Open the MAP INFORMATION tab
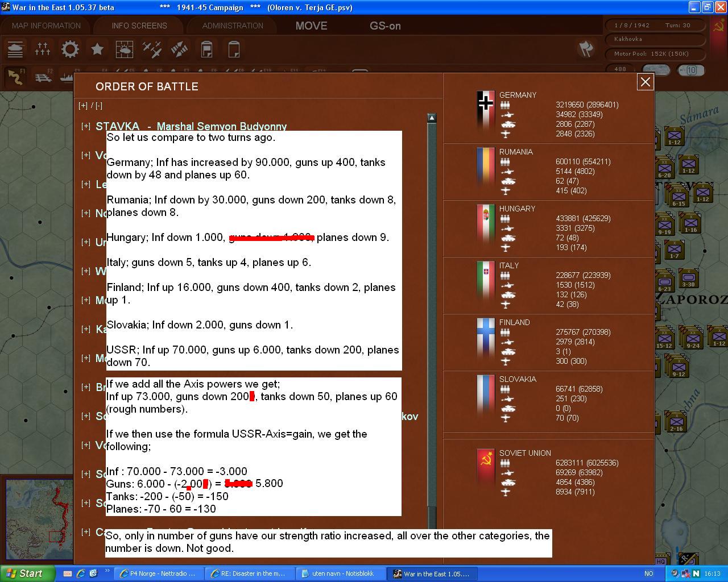This screenshot has width=728, height=582. tap(46, 26)
